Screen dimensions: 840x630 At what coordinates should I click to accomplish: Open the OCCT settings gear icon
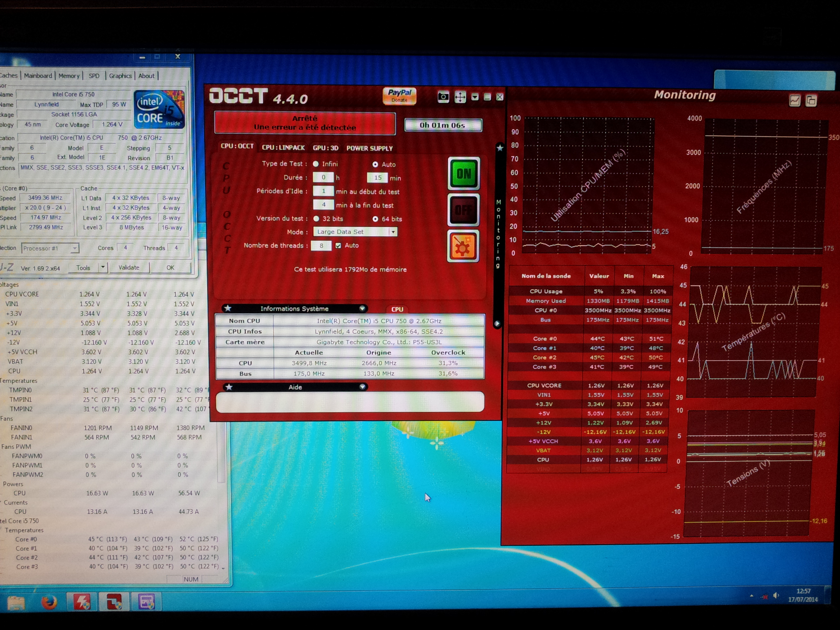[x=463, y=247]
